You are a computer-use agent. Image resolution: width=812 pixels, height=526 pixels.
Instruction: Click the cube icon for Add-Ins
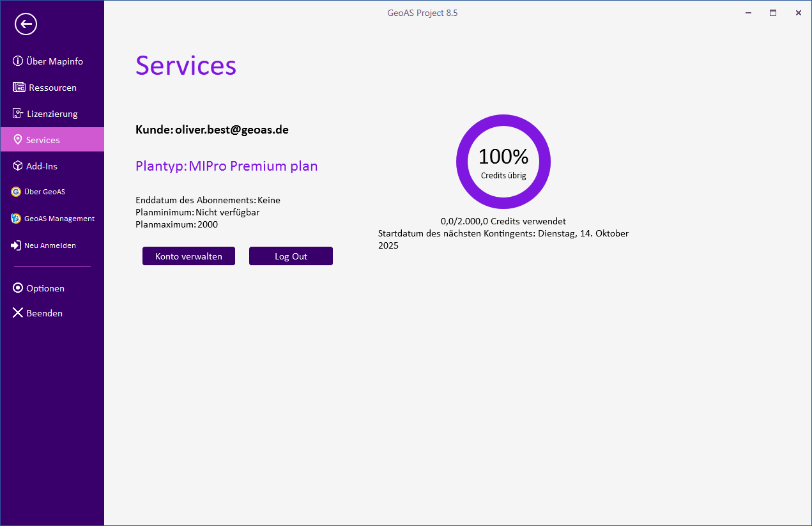point(18,166)
